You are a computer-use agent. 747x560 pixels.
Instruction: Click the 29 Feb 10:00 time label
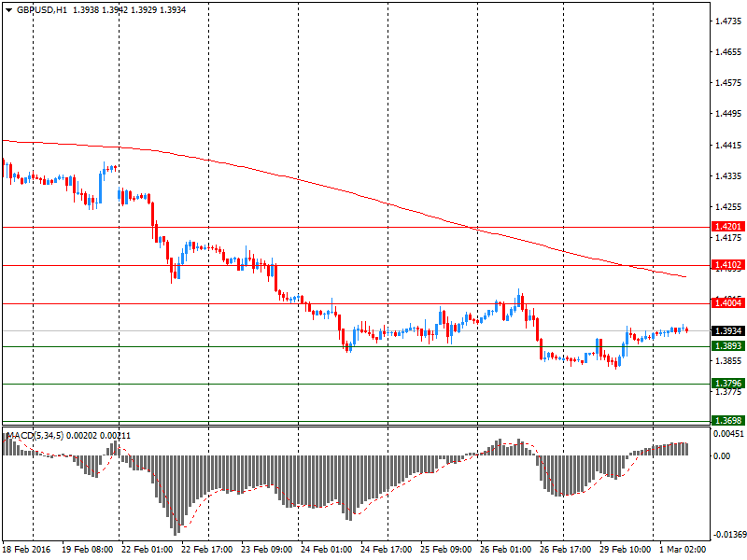coord(625,549)
